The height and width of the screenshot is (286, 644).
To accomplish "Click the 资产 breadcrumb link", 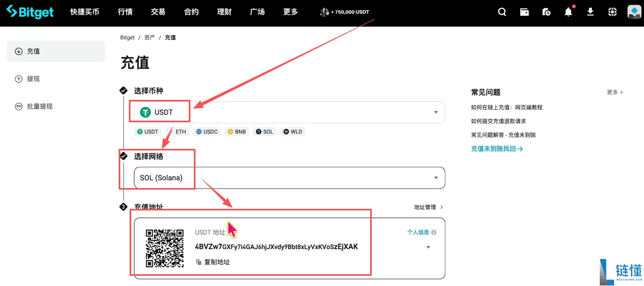I will 149,38.
